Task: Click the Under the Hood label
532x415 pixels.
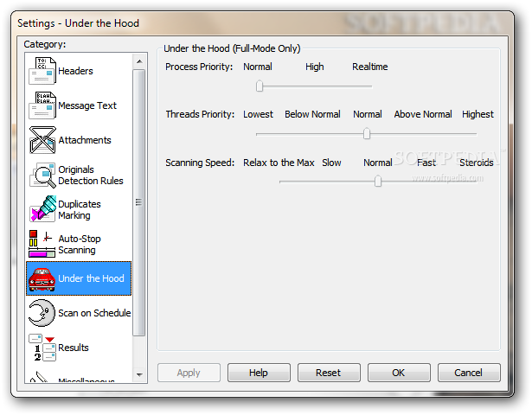Action: [91, 278]
